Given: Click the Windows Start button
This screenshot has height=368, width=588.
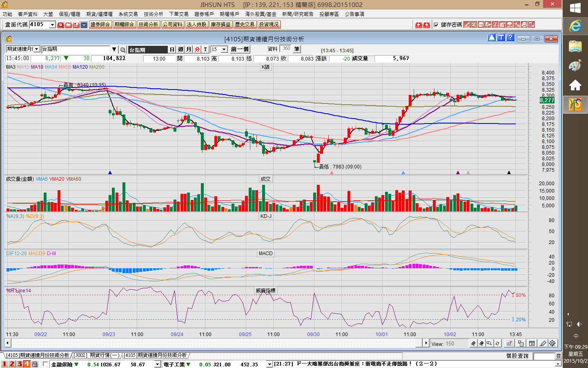Looking at the screenshot, I should point(575,8).
